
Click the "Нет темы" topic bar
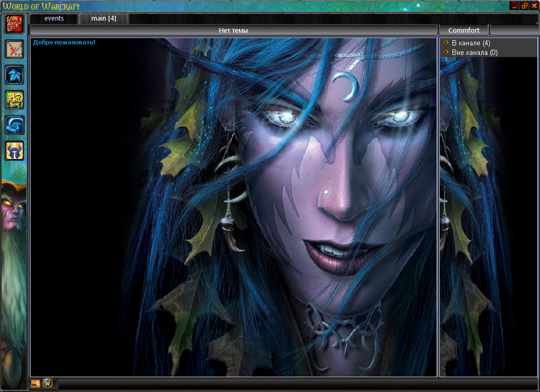click(x=233, y=30)
